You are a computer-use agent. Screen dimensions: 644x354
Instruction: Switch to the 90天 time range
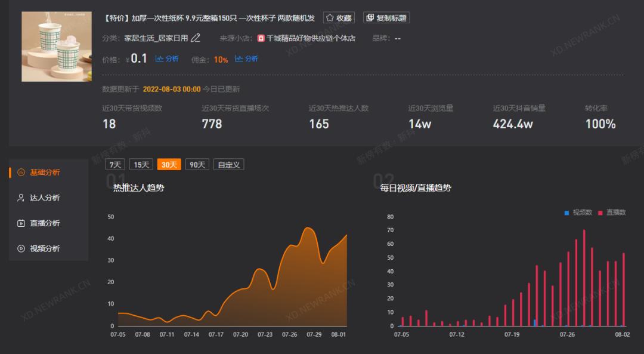point(197,165)
